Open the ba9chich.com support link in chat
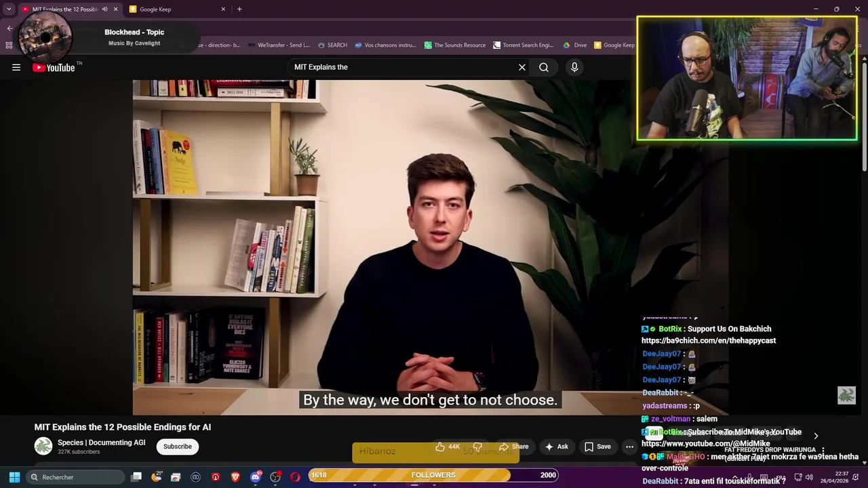868x488 pixels. [x=709, y=340]
